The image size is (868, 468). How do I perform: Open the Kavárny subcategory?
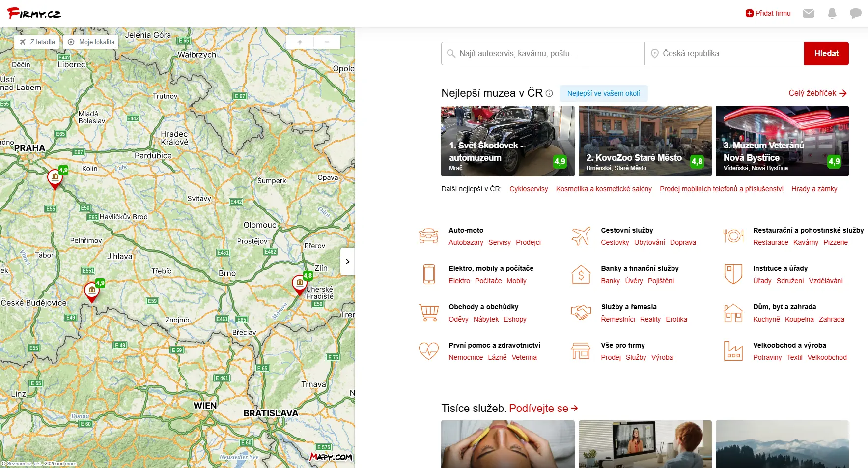click(806, 242)
